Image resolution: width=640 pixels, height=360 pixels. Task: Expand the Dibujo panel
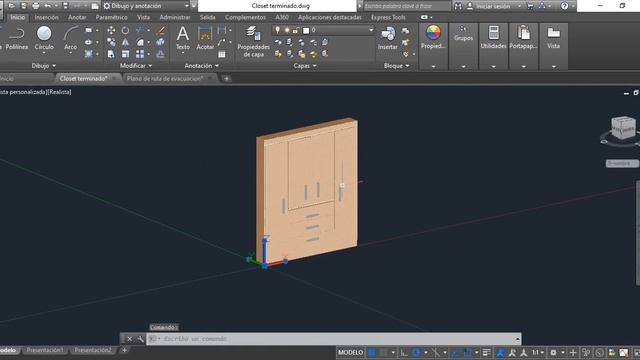pyautogui.click(x=44, y=65)
